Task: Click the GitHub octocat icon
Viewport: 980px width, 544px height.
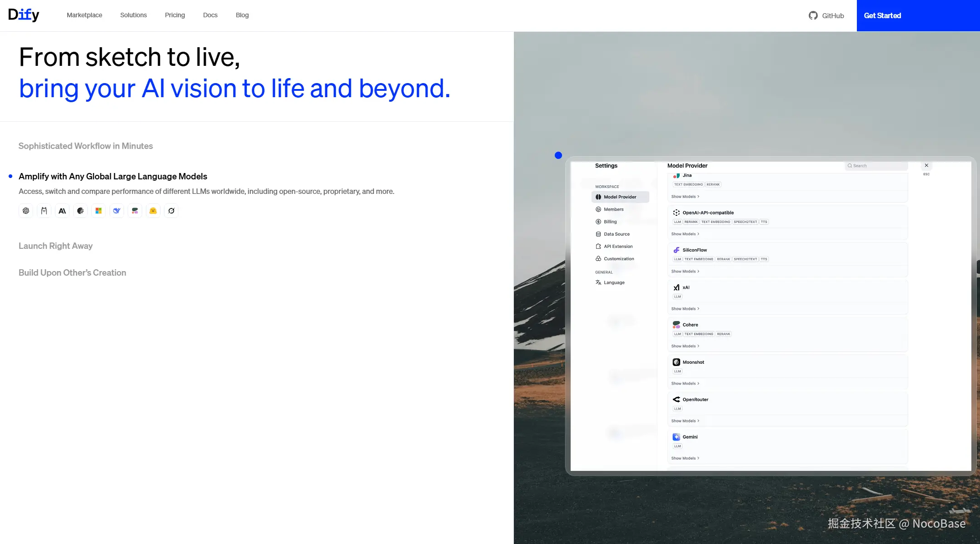Action: pyautogui.click(x=813, y=15)
